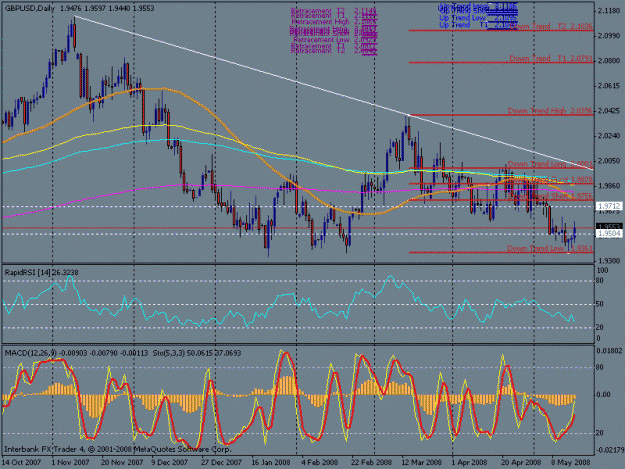Click the '16 Jan 2008' date label
Image resolution: width=625 pixels, height=469 pixels.
pos(271,462)
